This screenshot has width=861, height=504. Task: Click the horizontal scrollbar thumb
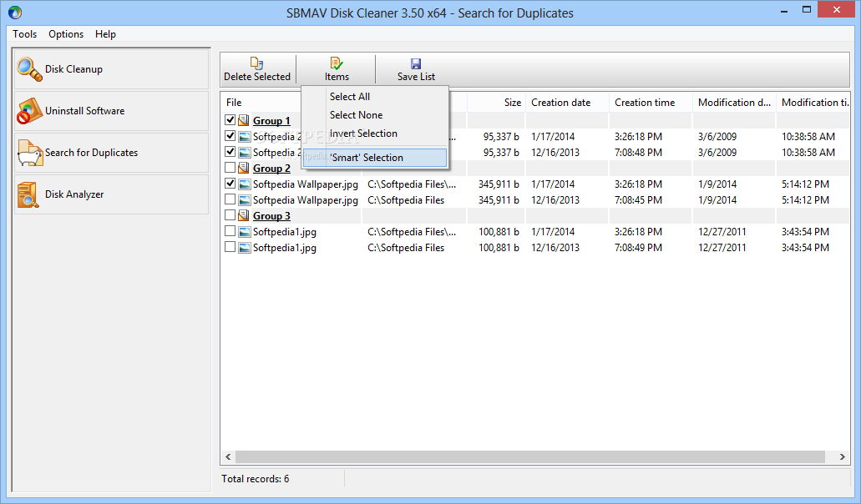(x=530, y=456)
